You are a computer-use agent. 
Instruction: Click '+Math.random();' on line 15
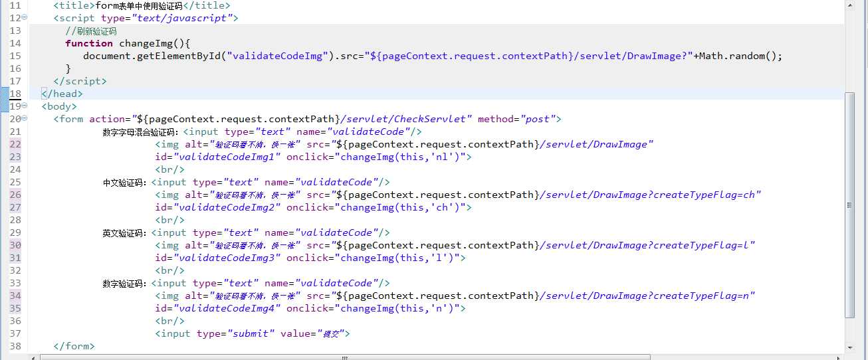click(738, 56)
